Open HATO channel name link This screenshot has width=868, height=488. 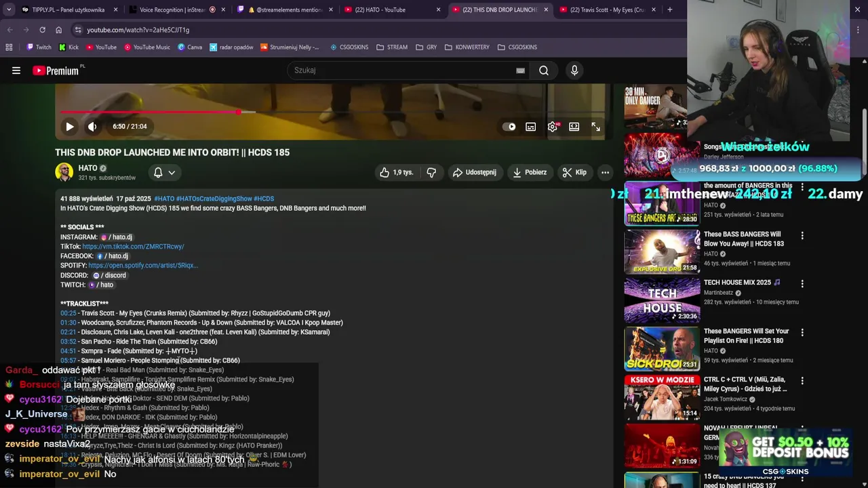click(x=87, y=168)
